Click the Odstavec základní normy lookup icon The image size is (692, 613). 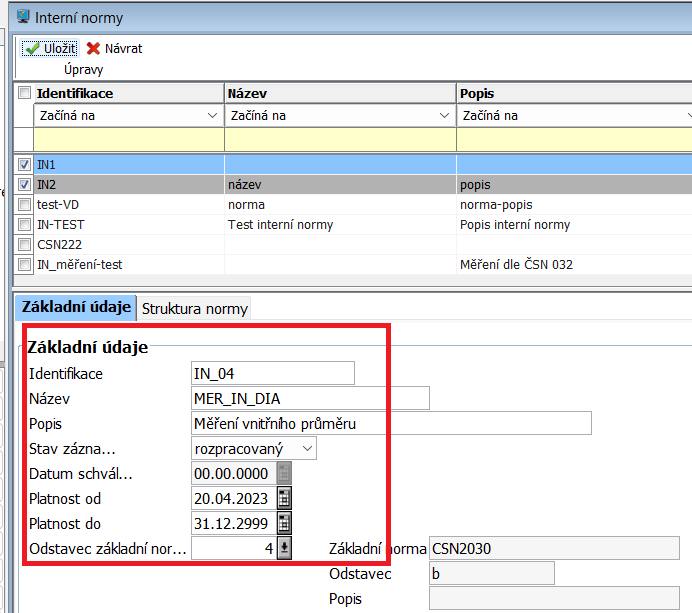click(284, 548)
